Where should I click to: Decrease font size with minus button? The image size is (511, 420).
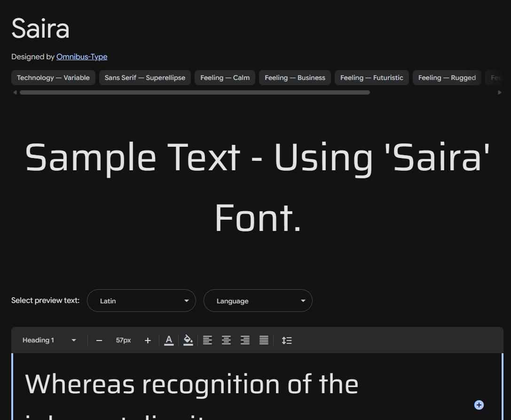99,341
